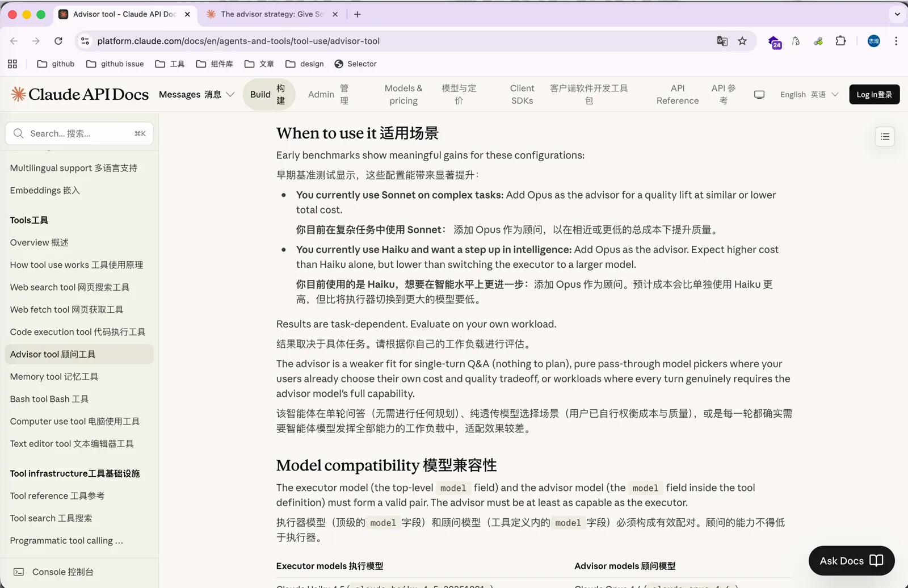
Task: Open the 工具 bookmark folder
Action: [170, 64]
